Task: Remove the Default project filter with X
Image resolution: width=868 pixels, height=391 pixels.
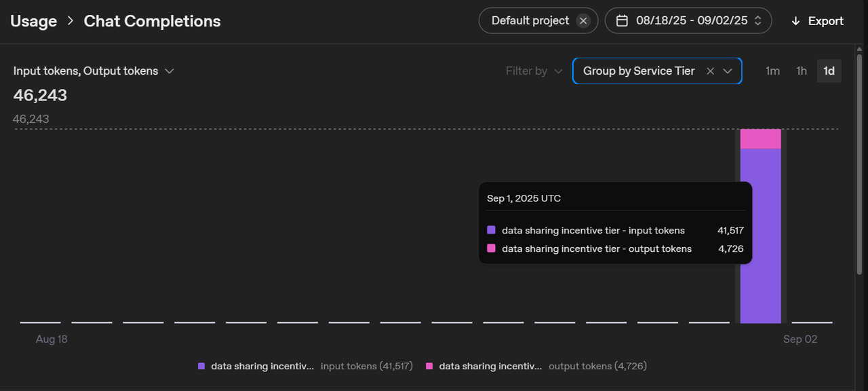Action: point(583,21)
